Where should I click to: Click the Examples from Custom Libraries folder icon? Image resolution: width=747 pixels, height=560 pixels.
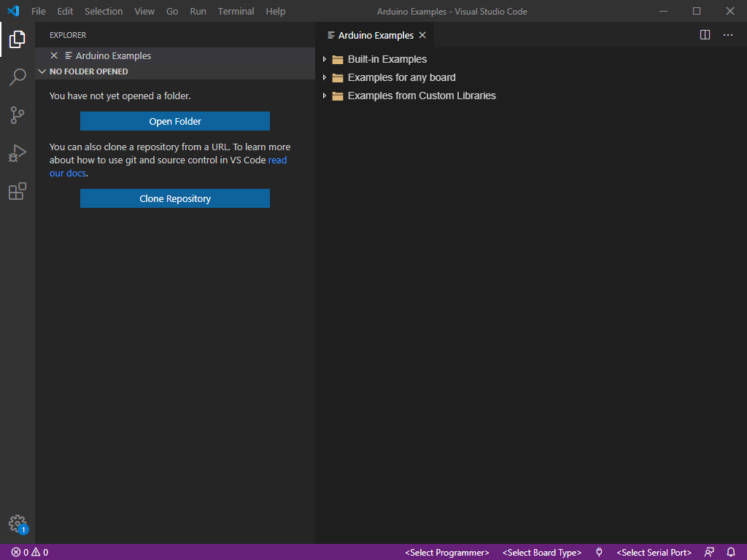tap(338, 96)
